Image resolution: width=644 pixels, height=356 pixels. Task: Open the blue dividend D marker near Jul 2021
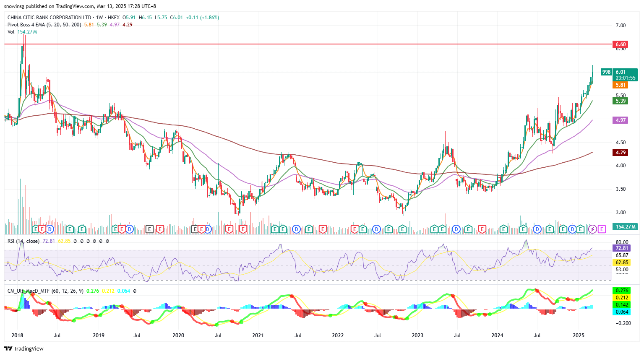click(297, 229)
